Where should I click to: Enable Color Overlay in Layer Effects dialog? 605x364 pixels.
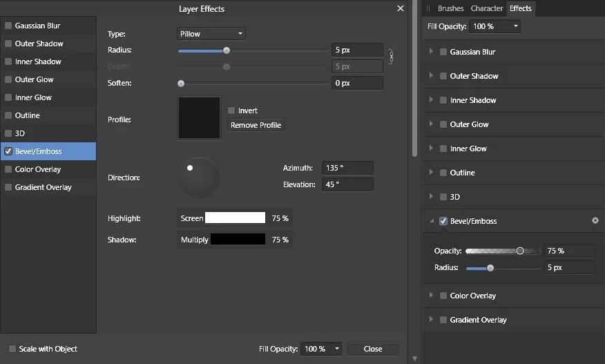point(8,169)
